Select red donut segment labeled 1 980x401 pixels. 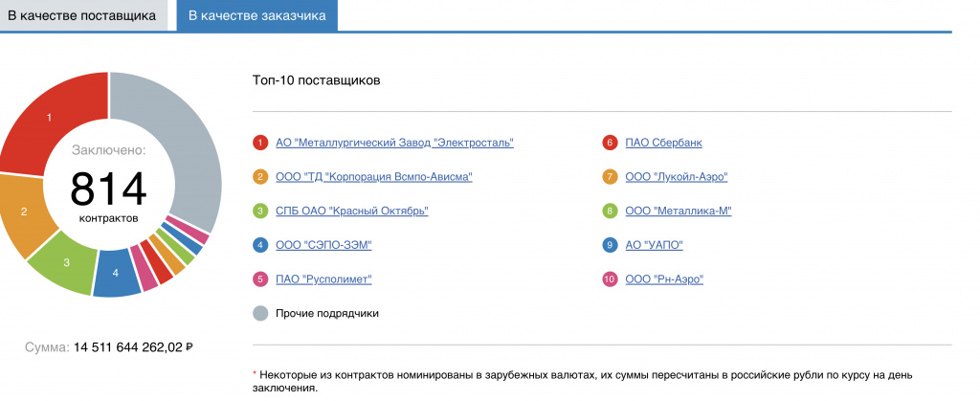pyautogui.click(x=50, y=118)
